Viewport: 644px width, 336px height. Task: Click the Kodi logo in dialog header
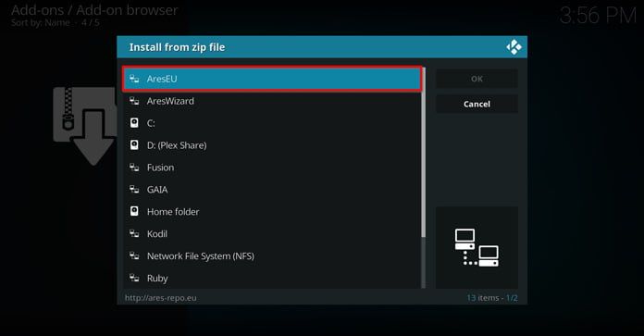(514, 47)
